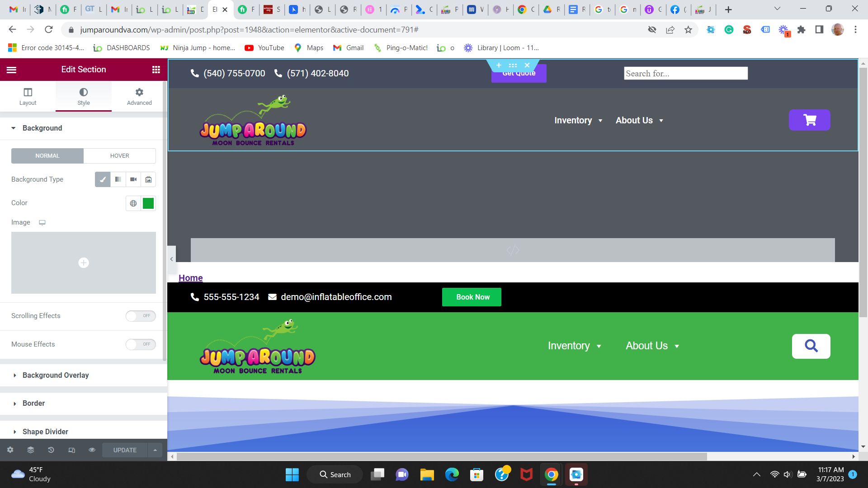Viewport: 868px width, 488px height.
Task: Select the gradient background type icon
Action: 118,179
